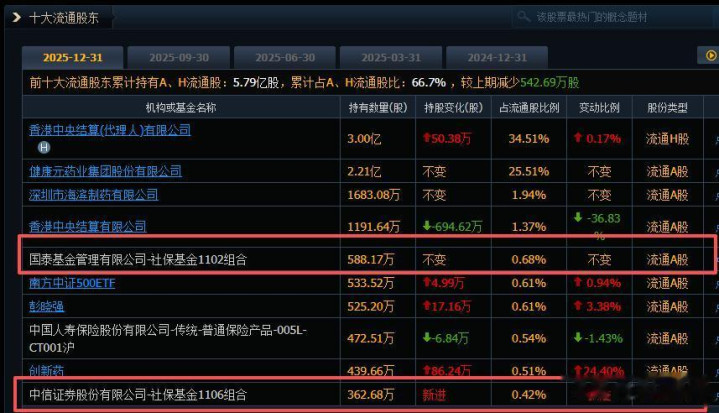This screenshot has width=719, height=413.
Task: Click 新进 in 持股变化 column
Action: 434,395
